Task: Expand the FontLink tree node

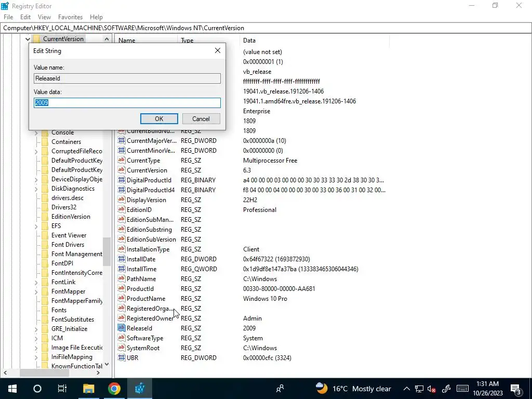Action: point(36,282)
